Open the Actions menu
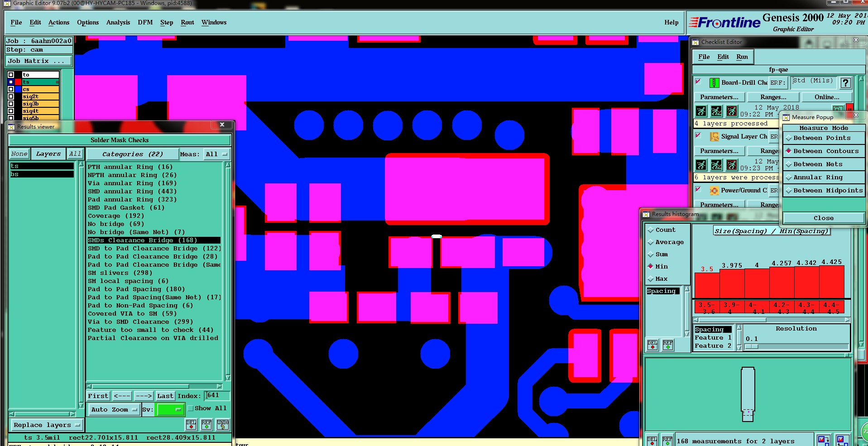The image size is (868, 446). [59, 22]
